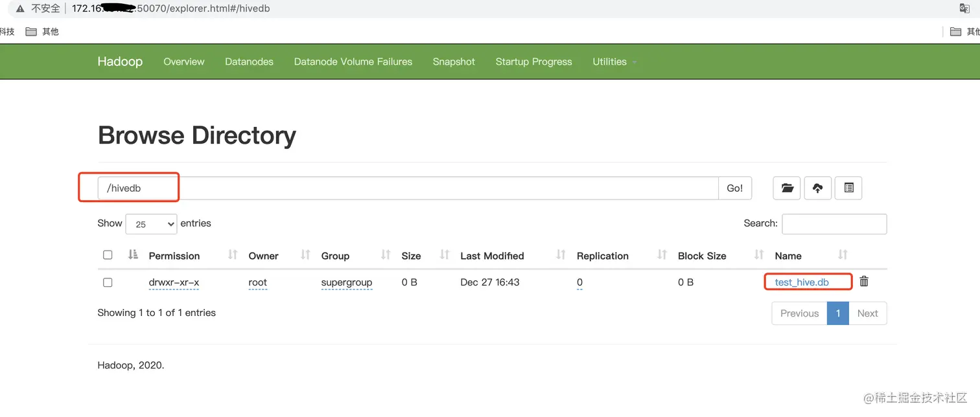The image size is (980, 417).
Task: Click the root owner link
Action: click(x=257, y=282)
